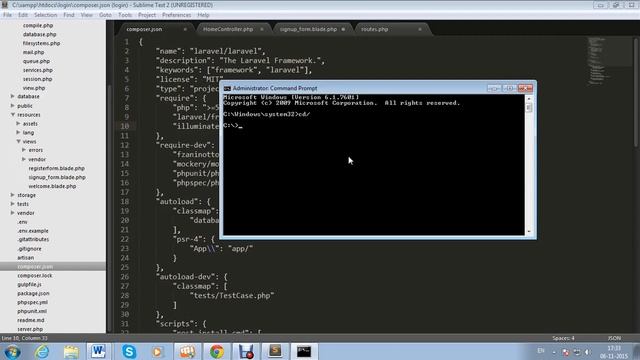Open the Tools menu

tap(125, 15)
